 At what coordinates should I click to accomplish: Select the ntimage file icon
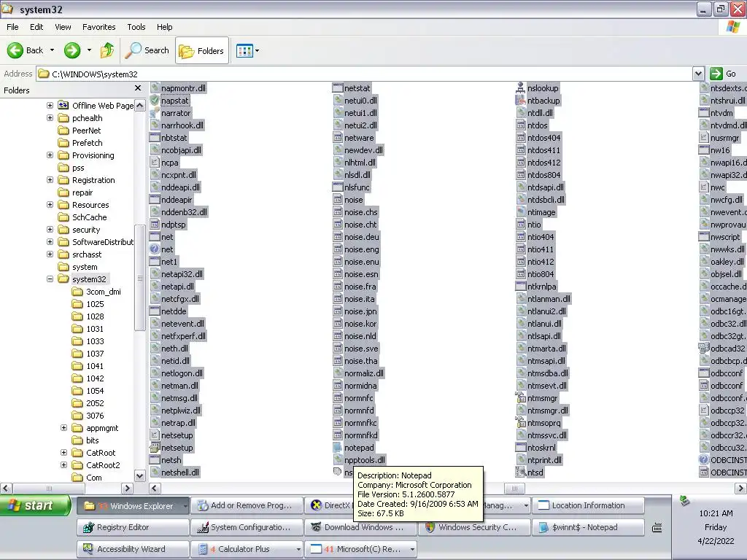[520, 212]
